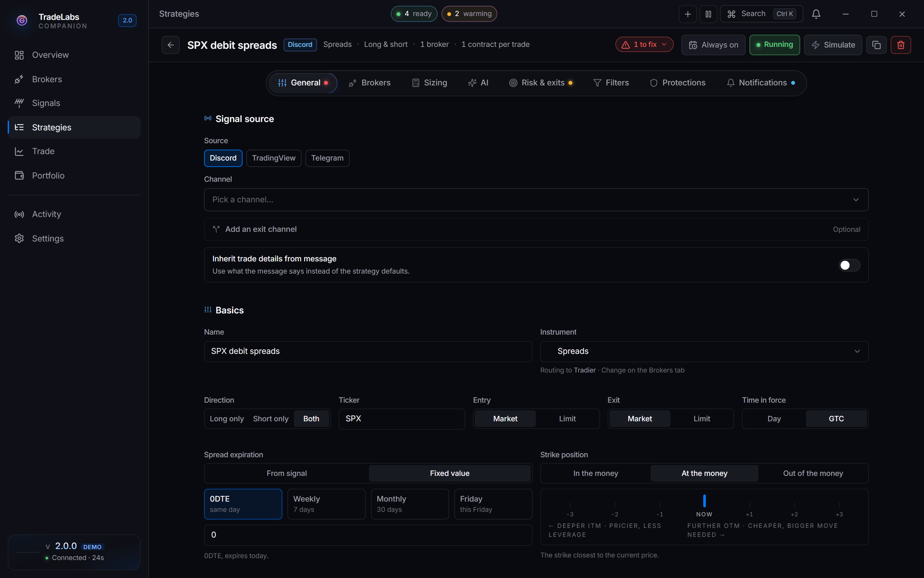The width and height of the screenshot is (924, 578).
Task: Click the Signal source section icon
Action: (x=208, y=118)
